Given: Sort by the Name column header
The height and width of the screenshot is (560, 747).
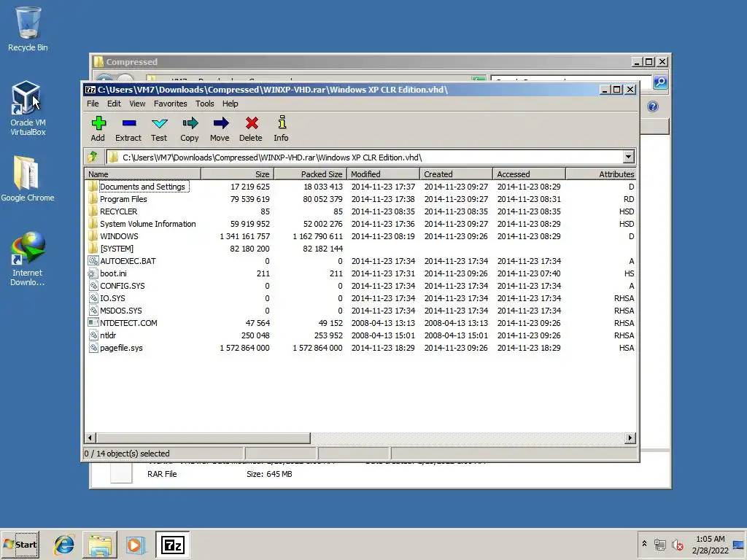Looking at the screenshot, I should (143, 174).
